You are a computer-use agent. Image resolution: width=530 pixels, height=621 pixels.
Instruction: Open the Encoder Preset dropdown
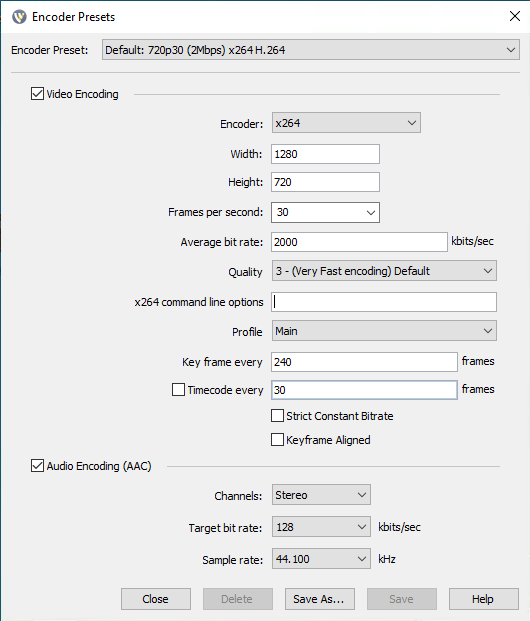(x=311, y=50)
